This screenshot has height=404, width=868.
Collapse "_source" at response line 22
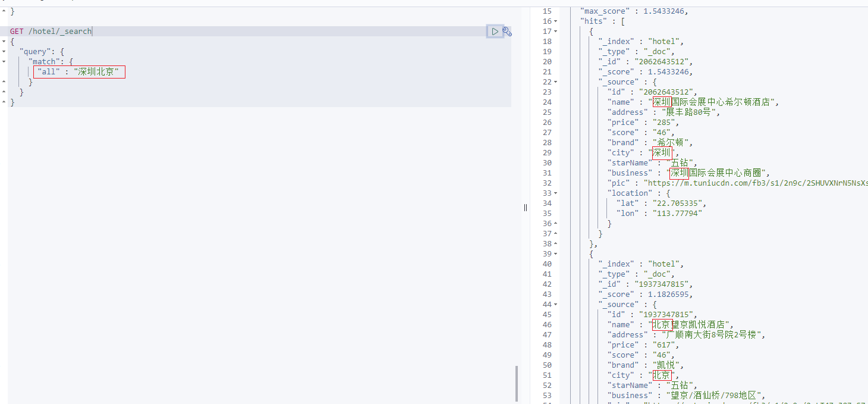(x=555, y=82)
